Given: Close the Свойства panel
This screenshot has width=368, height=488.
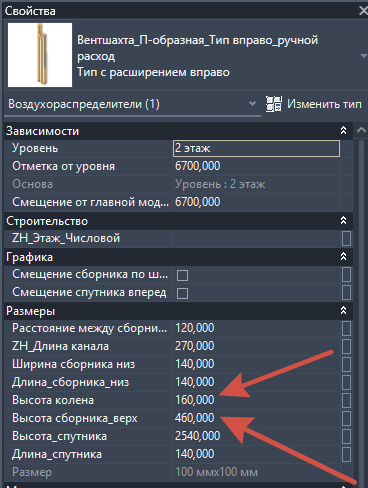Looking at the screenshot, I should [x=363, y=11].
